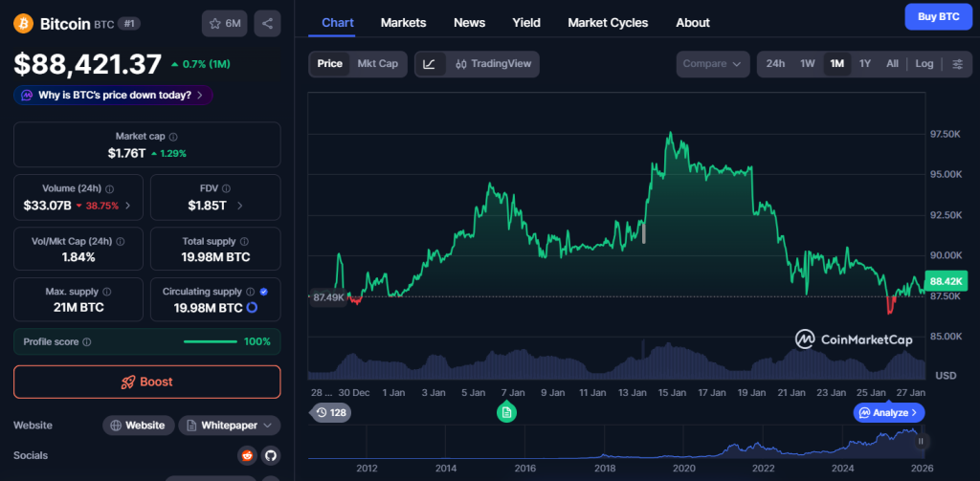This screenshot has height=481, width=980.
Task: Open the Chart tab
Action: [x=338, y=23]
